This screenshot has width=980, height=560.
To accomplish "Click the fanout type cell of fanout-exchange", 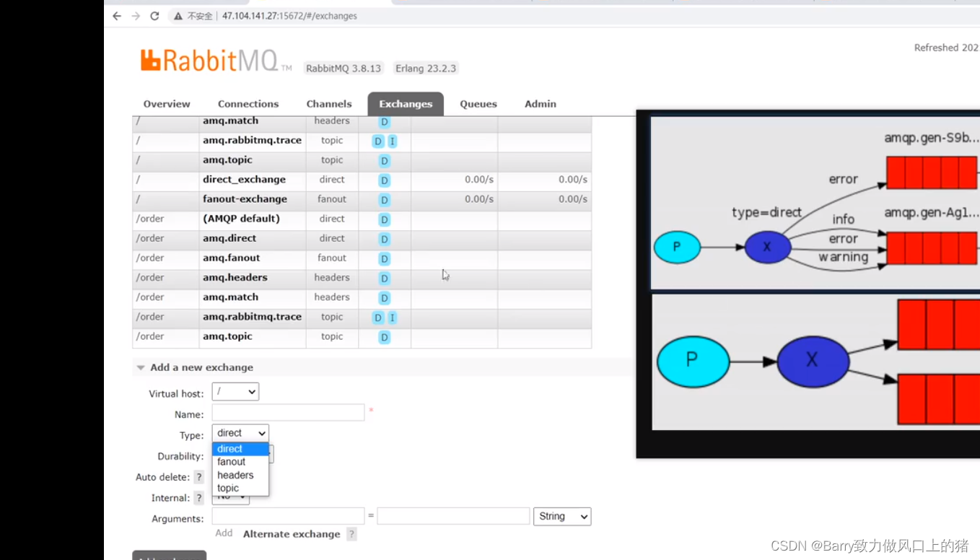I will pos(332,199).
